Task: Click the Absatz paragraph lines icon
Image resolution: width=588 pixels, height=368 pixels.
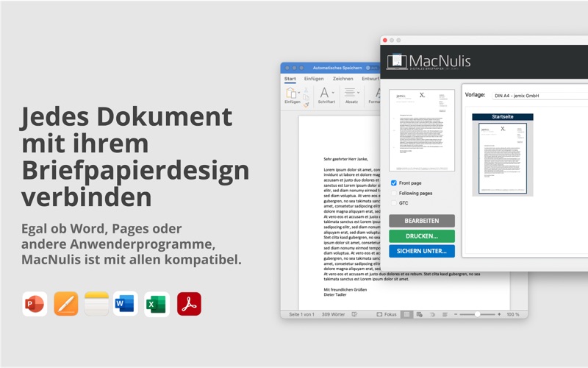Action: [x=350, y=92]
